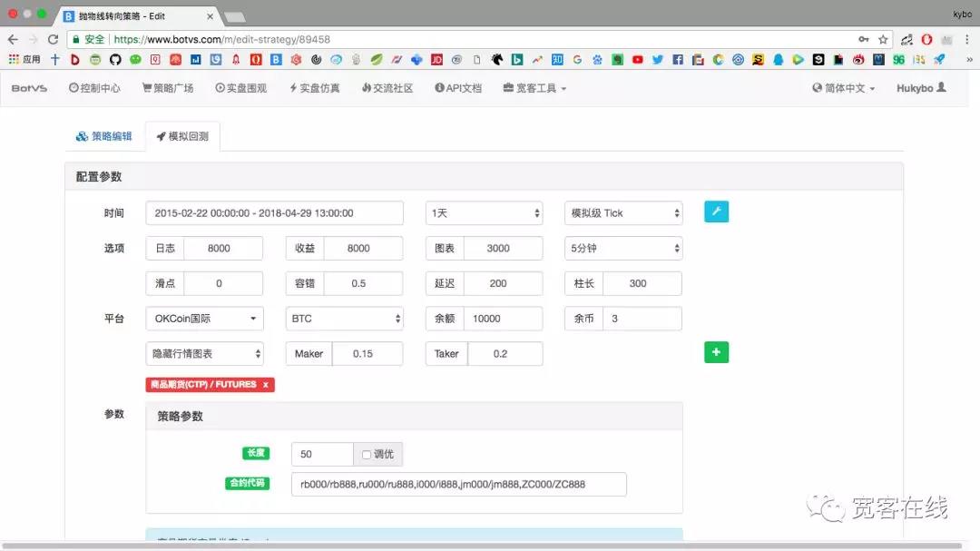Switch to the 策略编辑 tab
This screenshot has height=551, width=980.
coord(104,136)
